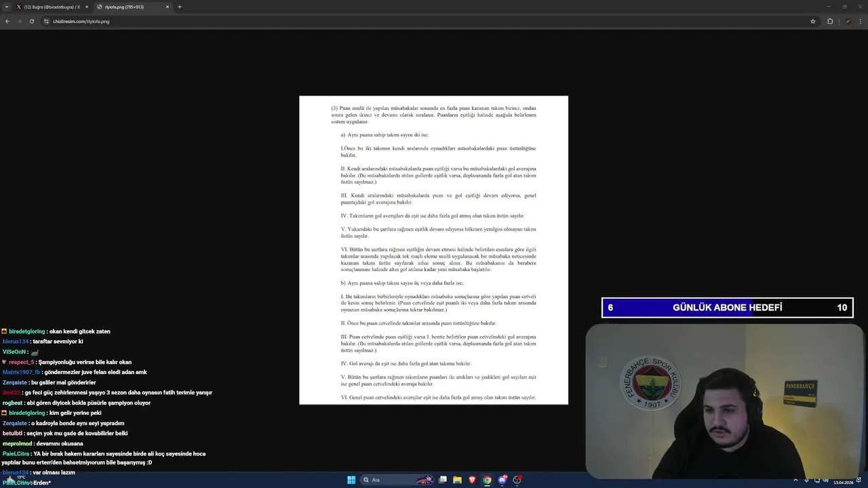Click chat username meprolmod
Screen dimensions: 868x488
click(16, 443)
